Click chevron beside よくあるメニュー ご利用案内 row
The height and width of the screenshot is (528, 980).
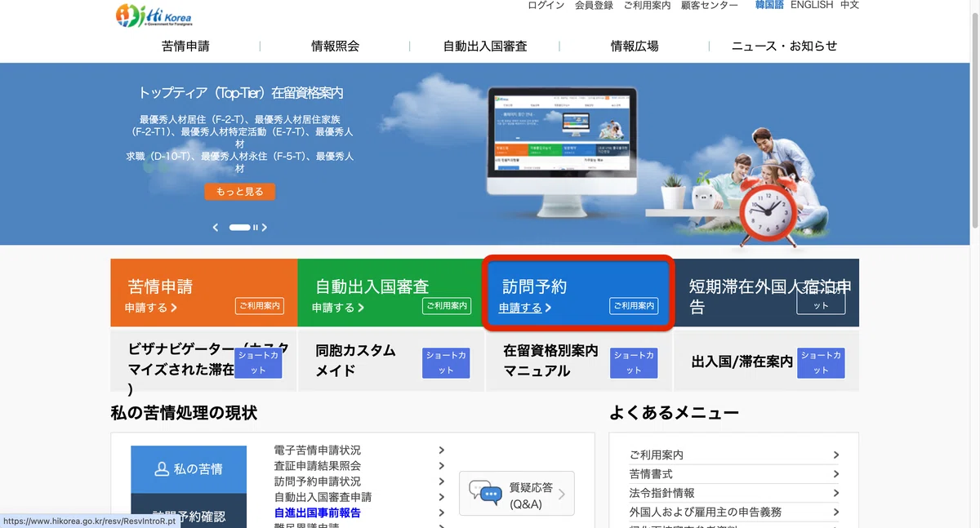coord(835,455)
